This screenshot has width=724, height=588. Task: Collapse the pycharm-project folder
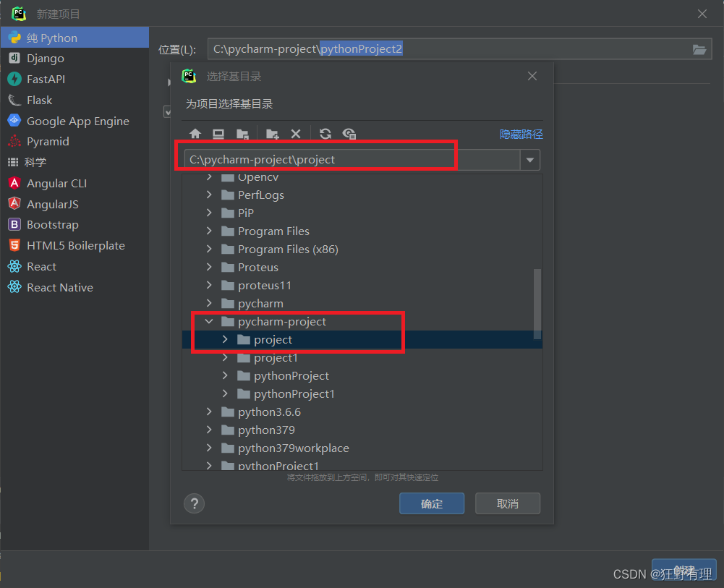[x=209, y=321]
